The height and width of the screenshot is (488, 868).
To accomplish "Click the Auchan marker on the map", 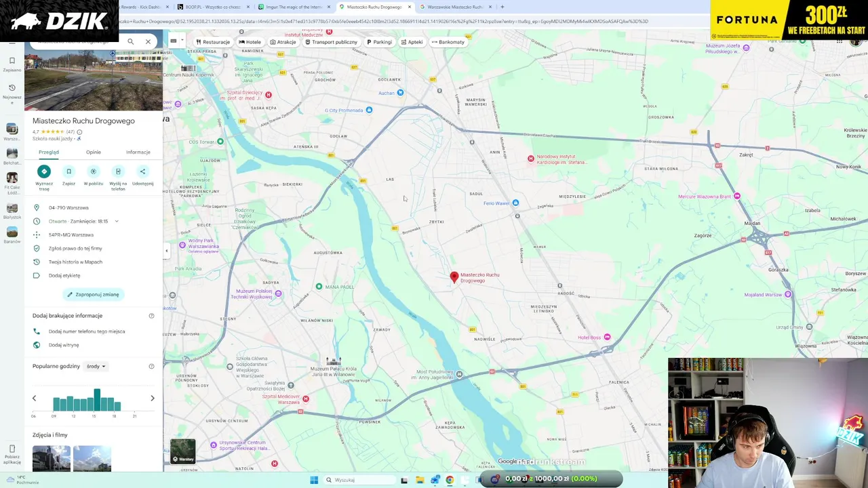I will coord(400,93).
